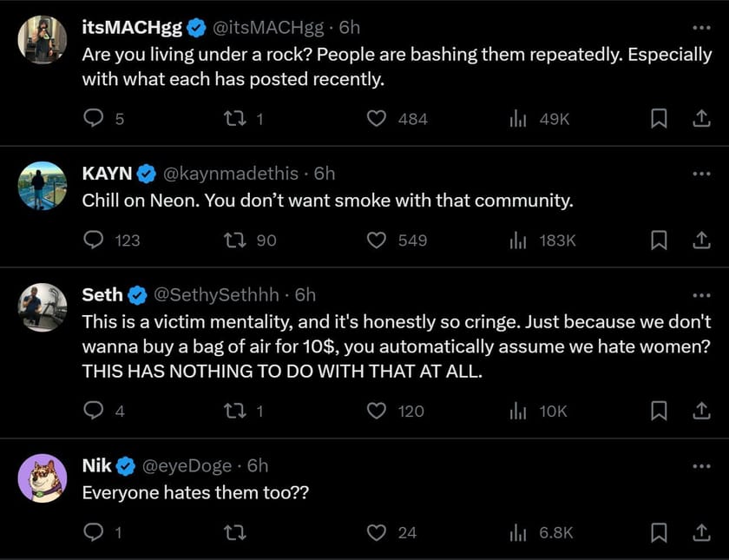The image size is (729, 560).
Task: Click the verified badge next to itsMACHgg
Action: pos(194,27)
